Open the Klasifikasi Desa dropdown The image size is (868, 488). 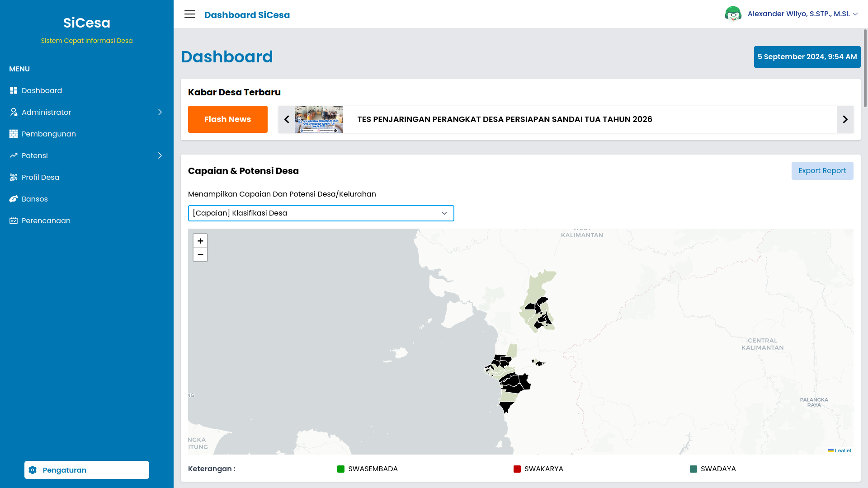pyautogui.click(x=321, y=213)
